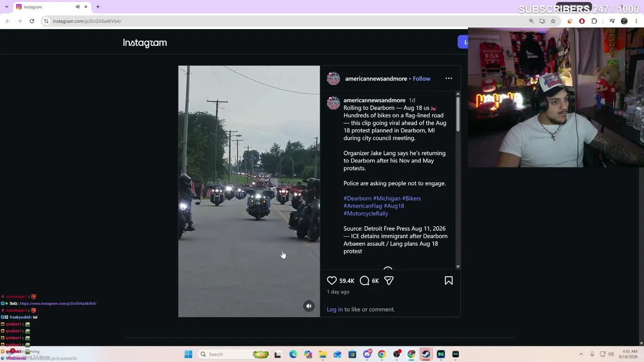The image size is (644, 362).
Task: Show hidden system tray icons
Action: [581, 354]
